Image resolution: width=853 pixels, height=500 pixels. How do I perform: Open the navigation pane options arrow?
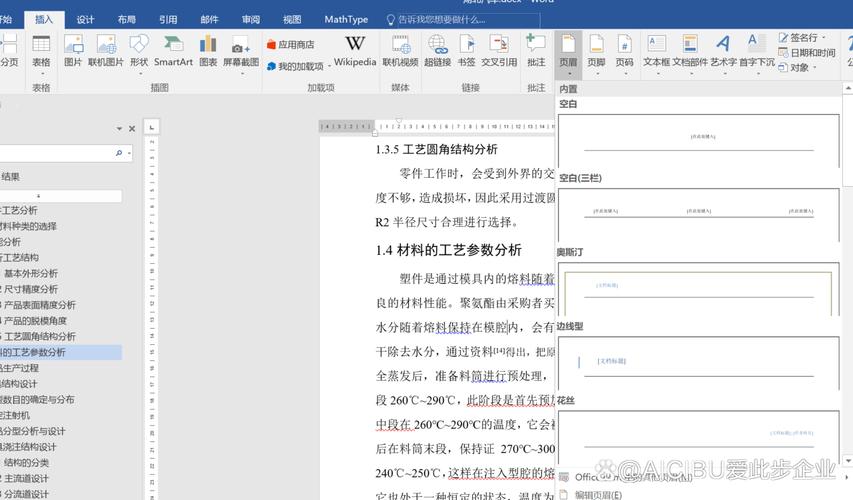tap(119, 129)
